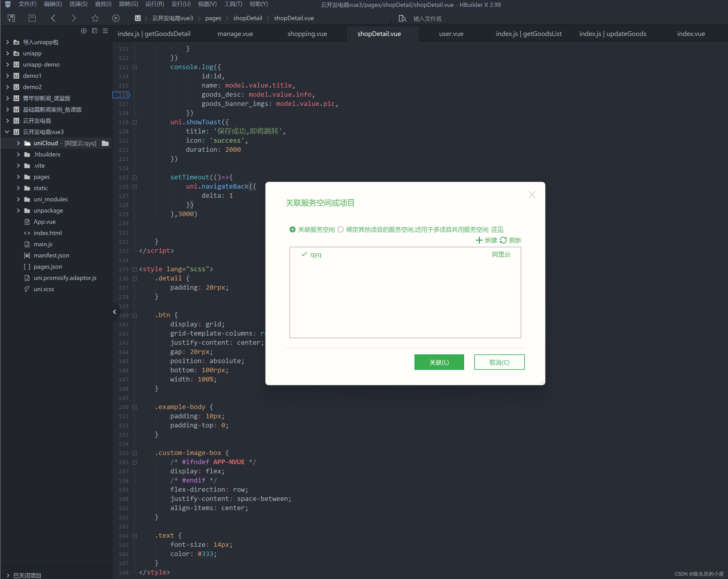Close the service space dialog with X

pyautogui.click(x=532, y=194)
